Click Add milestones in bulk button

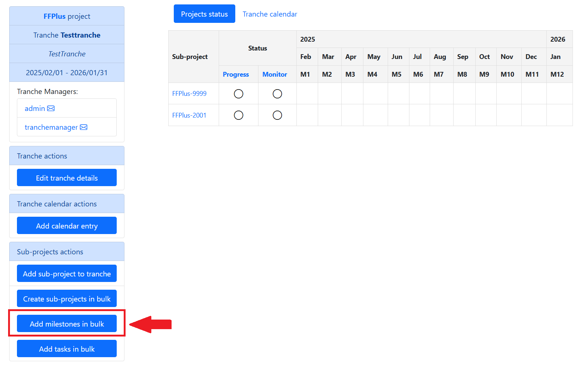[x=67, y=324]
